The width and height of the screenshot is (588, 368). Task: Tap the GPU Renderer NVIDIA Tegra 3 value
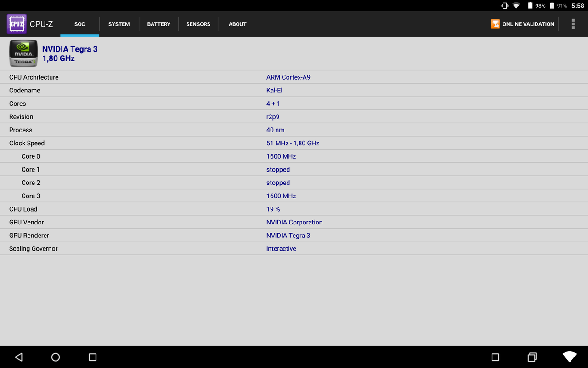tap(288, 236)
